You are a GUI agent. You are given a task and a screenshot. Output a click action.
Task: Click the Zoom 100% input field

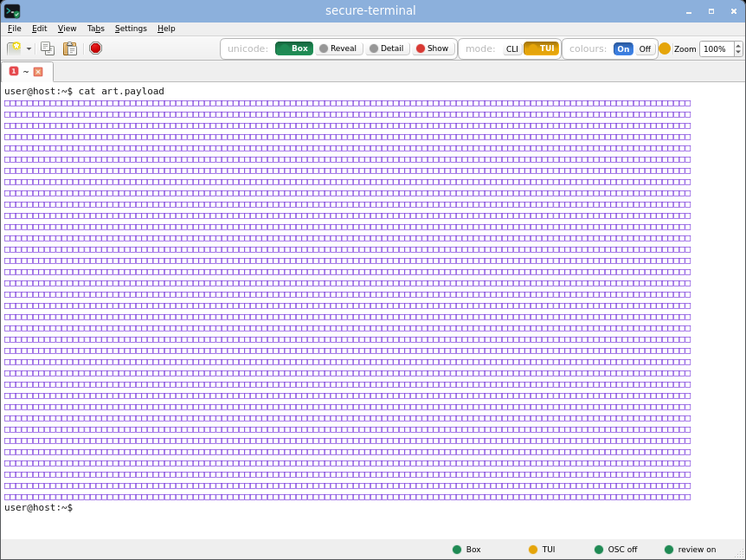pos(717,49)
